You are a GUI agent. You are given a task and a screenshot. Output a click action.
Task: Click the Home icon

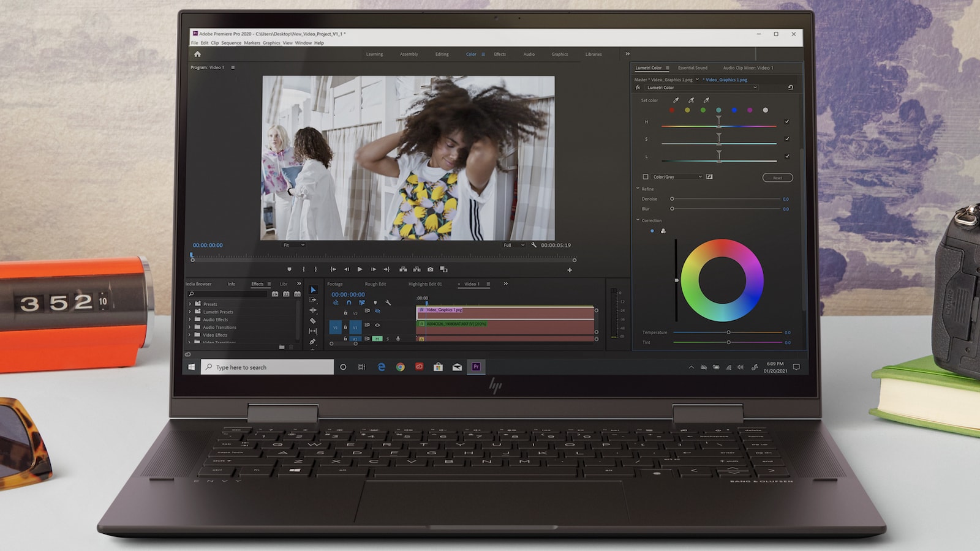click(x=197, y=54)
